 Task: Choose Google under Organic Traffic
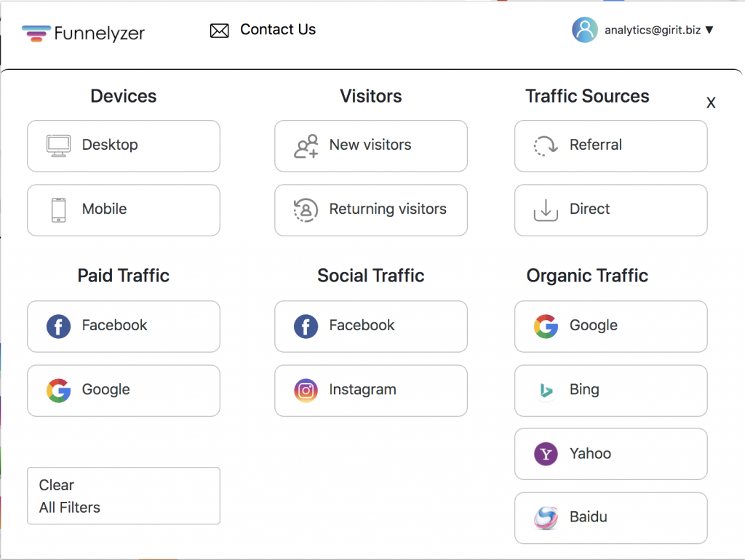(610, 326)
